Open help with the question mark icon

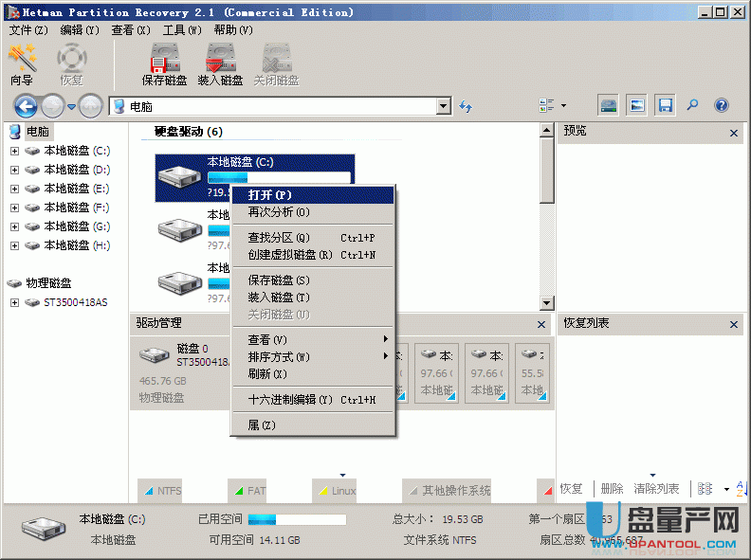(722, 105)
